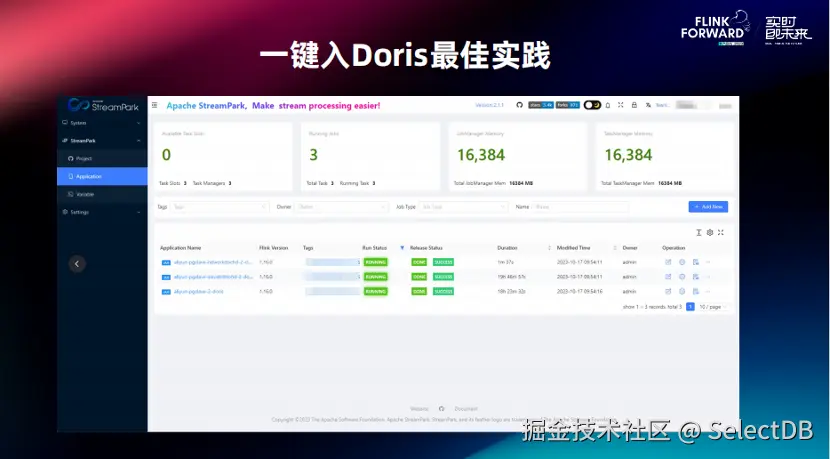Screen dimensions: 830x460
Task: Open the Website footer link
Action: coord(419,409)
